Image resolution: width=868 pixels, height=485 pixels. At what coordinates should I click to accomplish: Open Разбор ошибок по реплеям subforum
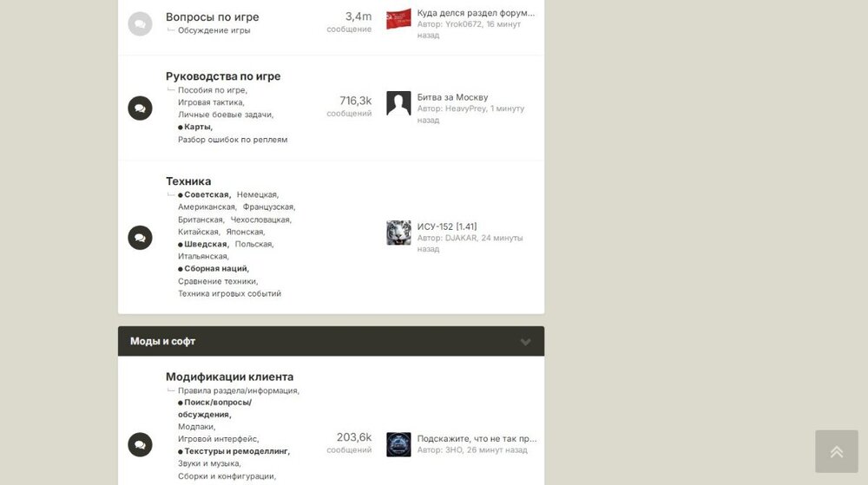[233, 140]
